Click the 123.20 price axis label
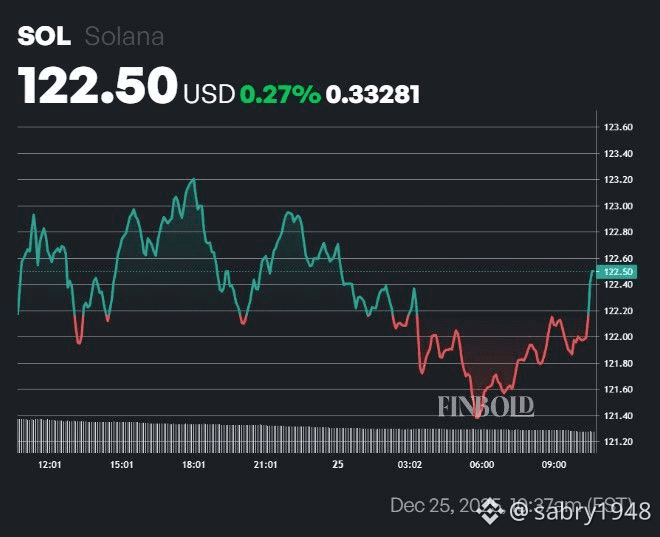This screenshot has width=660, height=537. [x=618, y=180]
